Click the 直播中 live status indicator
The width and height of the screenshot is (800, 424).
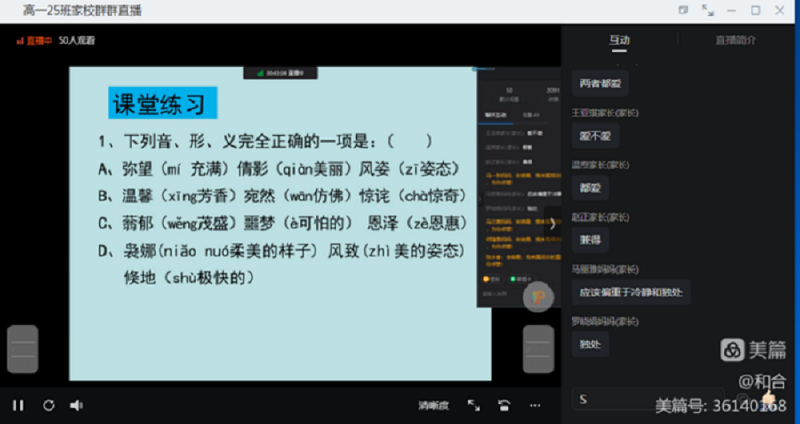(x=35, y=41)
